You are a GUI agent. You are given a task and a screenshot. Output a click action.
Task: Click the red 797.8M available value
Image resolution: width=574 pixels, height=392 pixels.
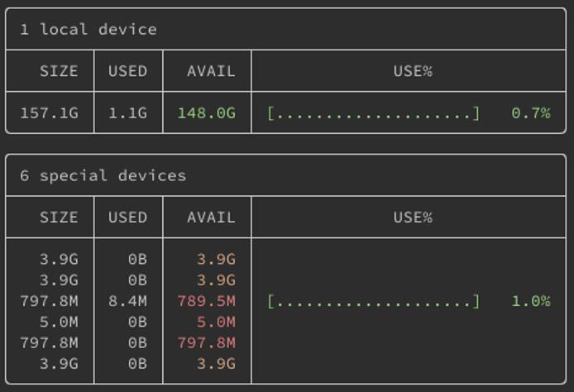pos(206,342)
